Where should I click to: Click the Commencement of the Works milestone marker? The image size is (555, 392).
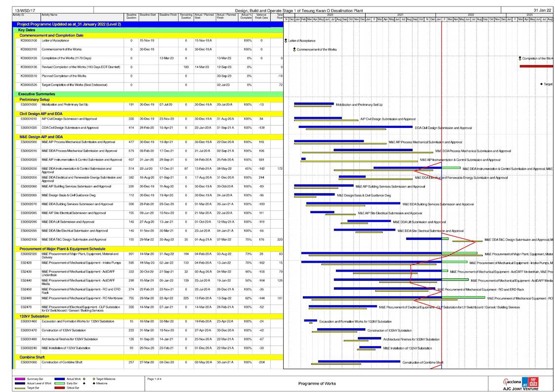coord(294,50)
